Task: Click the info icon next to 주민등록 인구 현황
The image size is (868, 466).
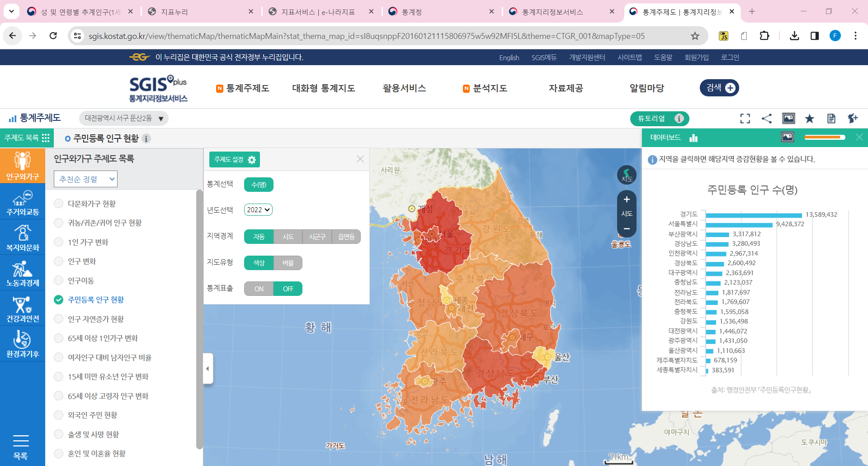Action: pyautogui.click(x=146, y=138)
